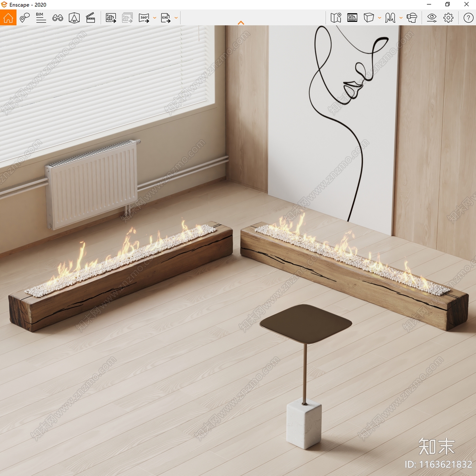Open the dropdown arrow beside book-shaped icon
Screen dimensions: 476x476
(x=401, y=18)
